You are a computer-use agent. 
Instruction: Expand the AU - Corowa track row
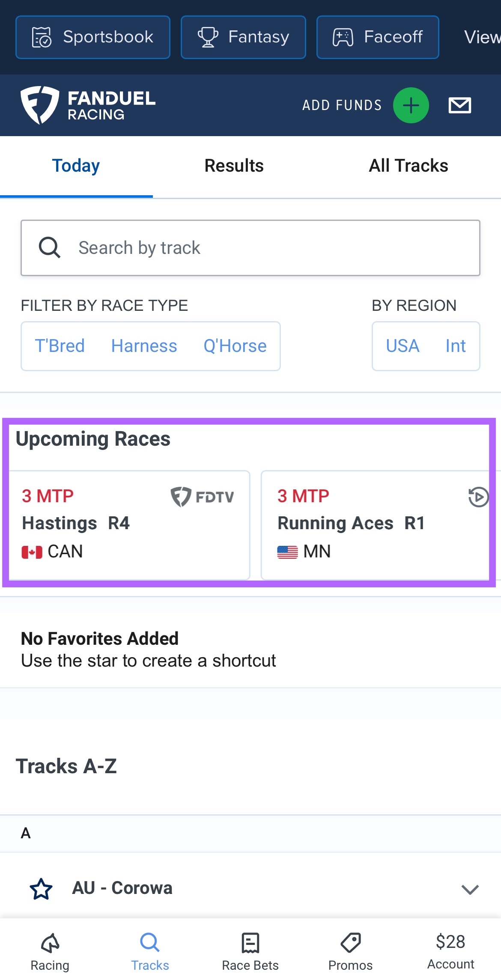pos(470,890)
